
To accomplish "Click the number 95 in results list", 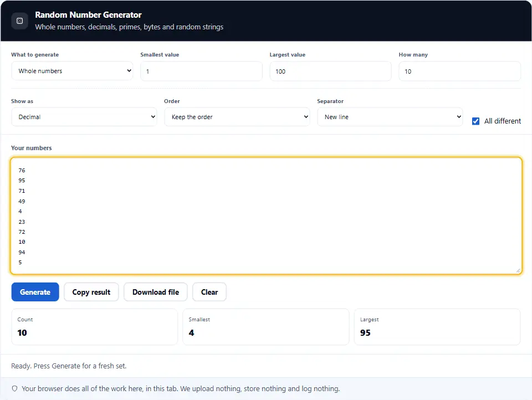I will pyautogui.click(x=22, y=181).
